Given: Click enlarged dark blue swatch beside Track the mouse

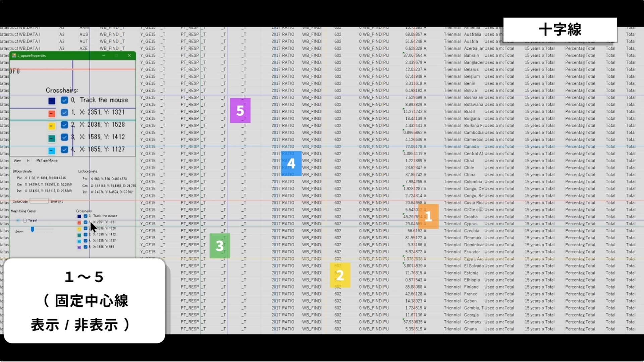Looking at the screenshot, I should [x=52, y=101].
